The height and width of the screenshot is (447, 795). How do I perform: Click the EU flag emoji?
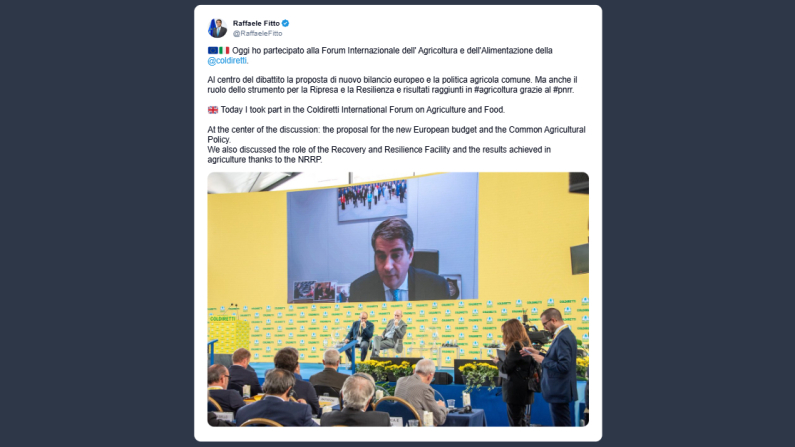click(213, 51)
